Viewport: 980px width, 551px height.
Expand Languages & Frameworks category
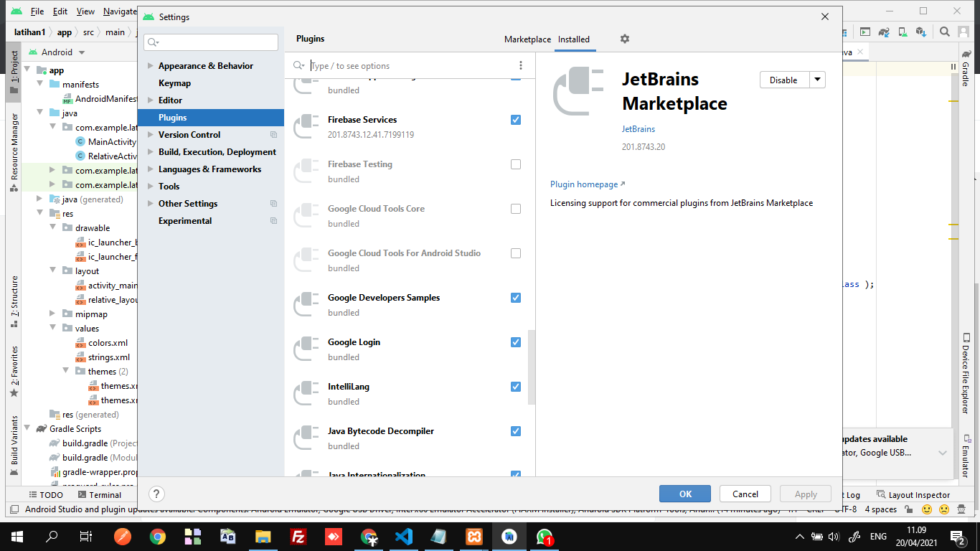pyautogui.click(x=150, y=169)
